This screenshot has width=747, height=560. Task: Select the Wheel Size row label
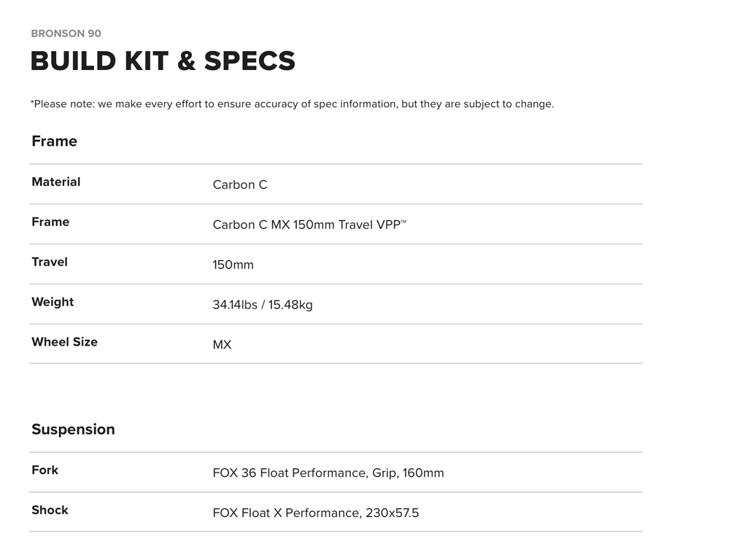pyautogui.click(x=64, y=342)
